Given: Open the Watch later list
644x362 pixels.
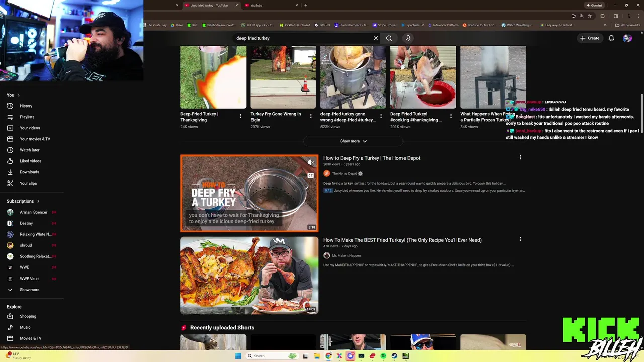Looking at the screenshot, I should 29,150.
